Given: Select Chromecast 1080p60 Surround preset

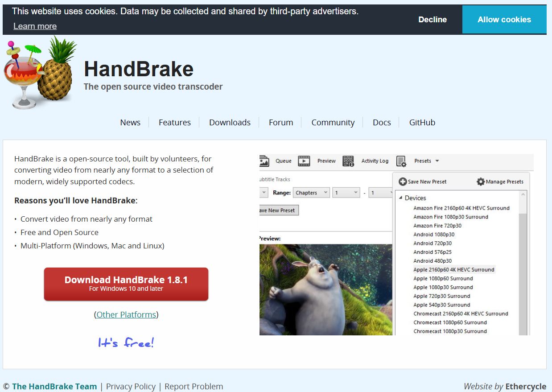Looking at the screenshot, I should point(450,322).
